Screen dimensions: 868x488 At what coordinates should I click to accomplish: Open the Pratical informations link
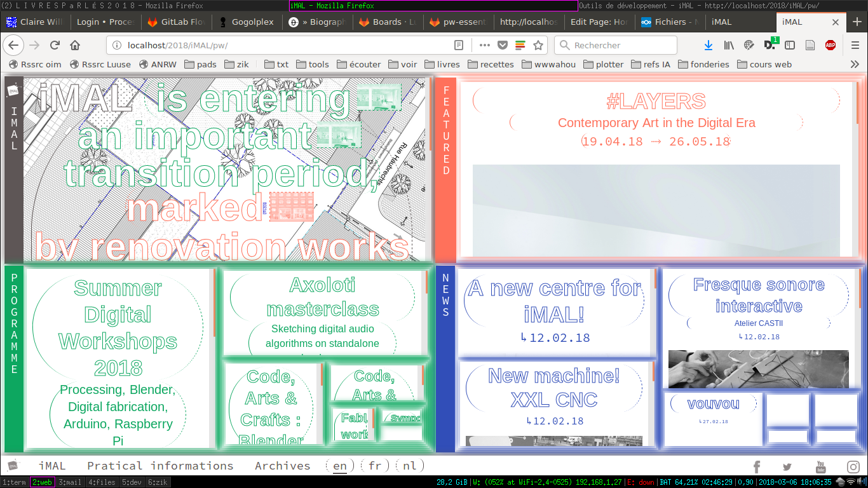(160, 466)
